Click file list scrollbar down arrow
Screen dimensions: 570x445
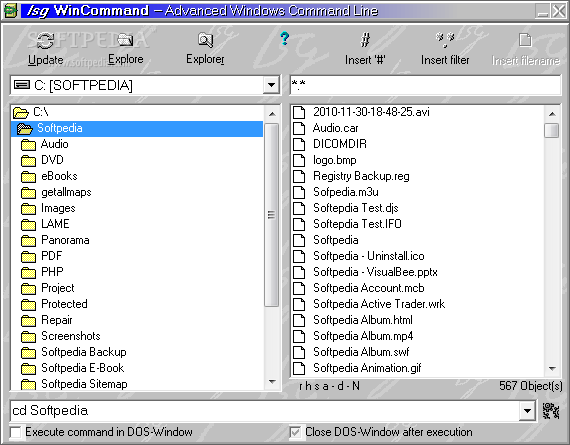(x=552, y=369)
